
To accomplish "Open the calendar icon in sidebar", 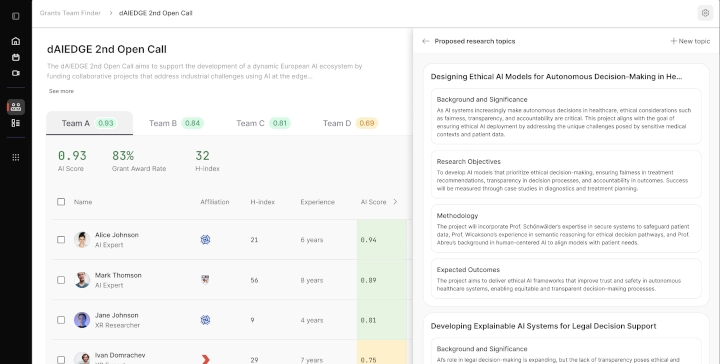I will tap(16, 57).
